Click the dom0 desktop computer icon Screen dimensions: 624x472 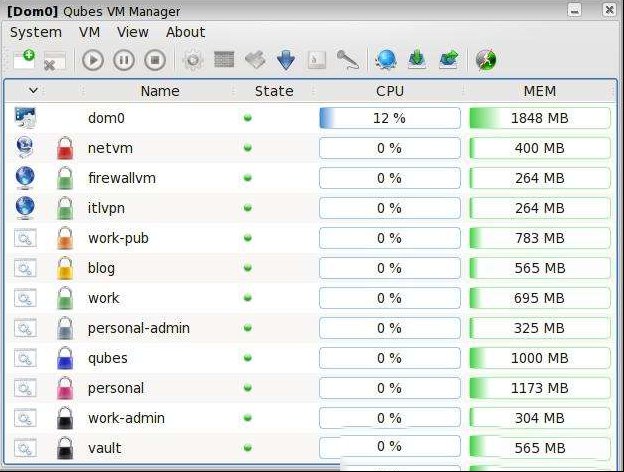click(25, 118)
